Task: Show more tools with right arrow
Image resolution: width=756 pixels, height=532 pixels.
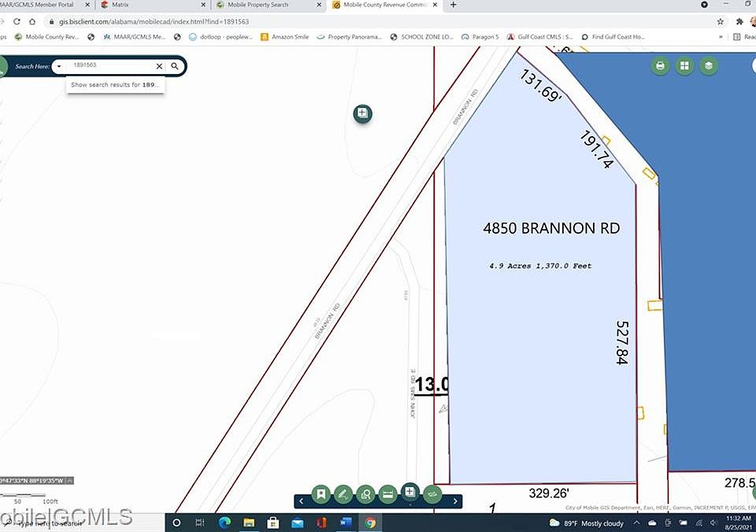Action: pyautogui.click(x=455, y=501)
